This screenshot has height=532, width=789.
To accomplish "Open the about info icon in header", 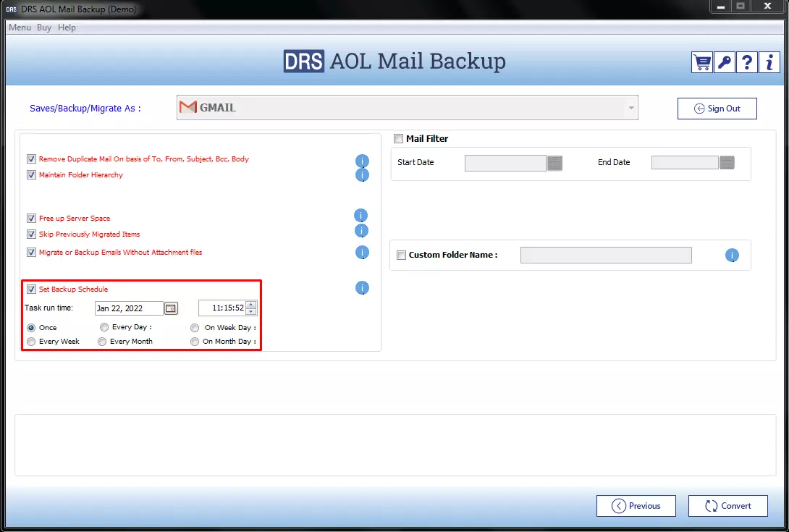I will [x=769, y=62].
